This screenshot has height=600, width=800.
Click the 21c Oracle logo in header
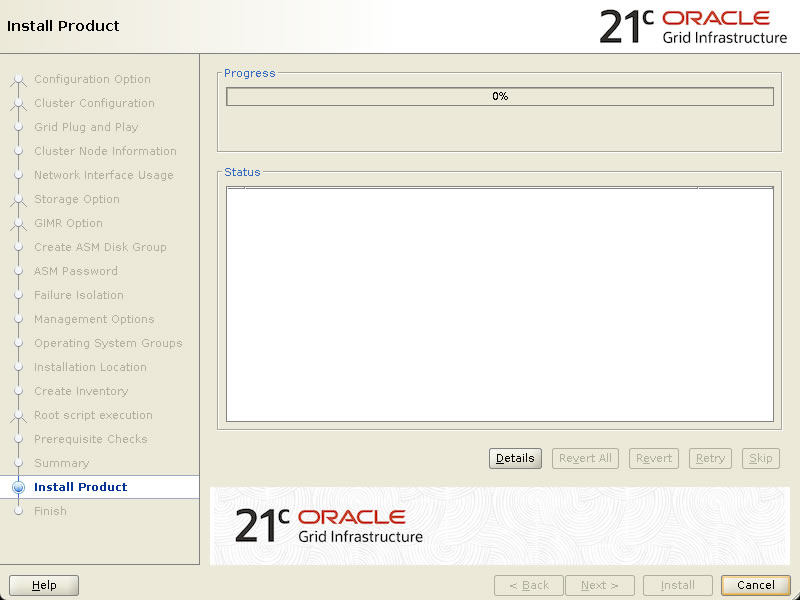693,27
